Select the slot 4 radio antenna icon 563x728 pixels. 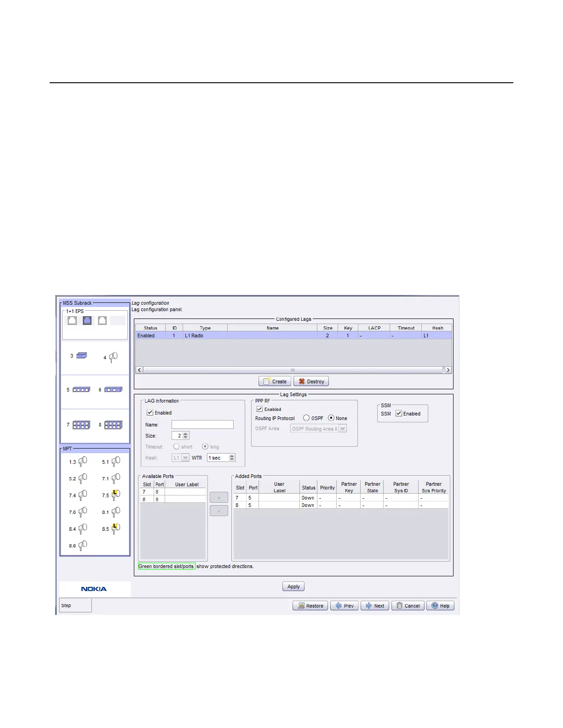point(113,357)
